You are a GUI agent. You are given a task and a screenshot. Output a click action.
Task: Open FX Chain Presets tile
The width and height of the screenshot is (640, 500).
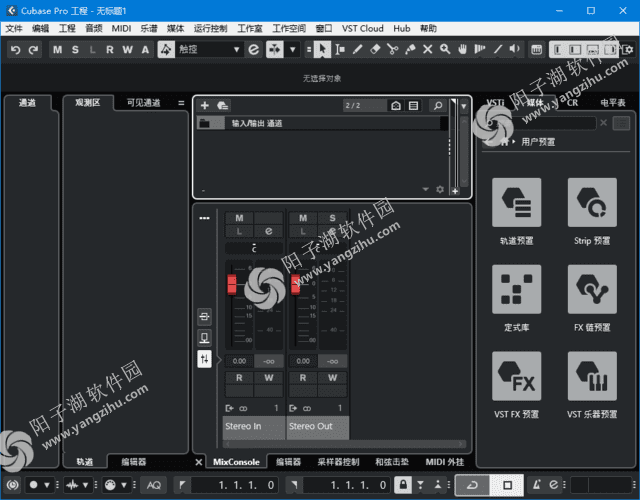(x=592, y=289)
